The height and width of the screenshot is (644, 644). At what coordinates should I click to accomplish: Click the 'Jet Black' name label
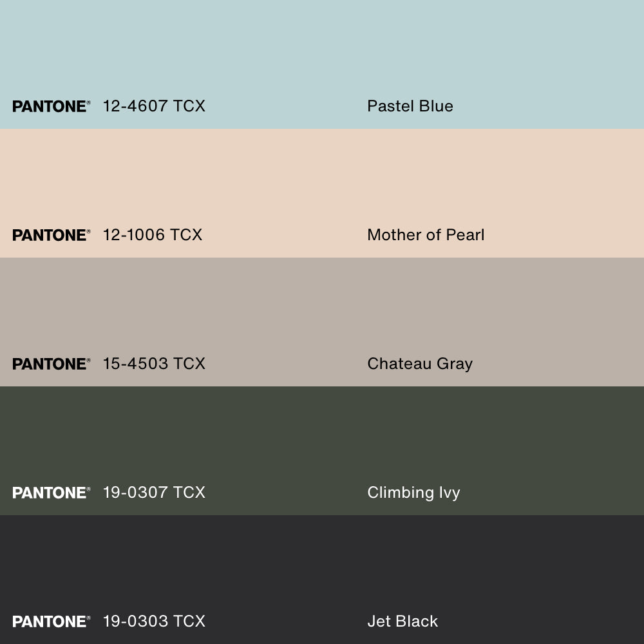[x=402, y=621]
